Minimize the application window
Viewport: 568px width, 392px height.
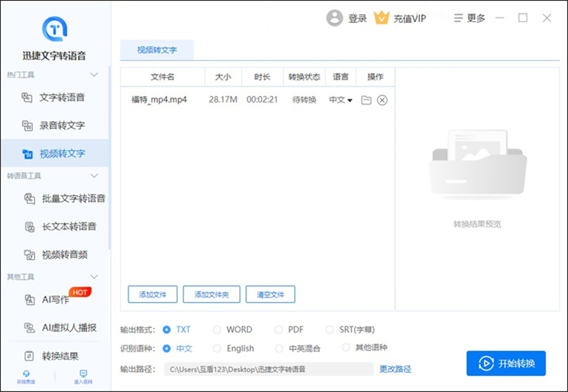tap(500, 18)
